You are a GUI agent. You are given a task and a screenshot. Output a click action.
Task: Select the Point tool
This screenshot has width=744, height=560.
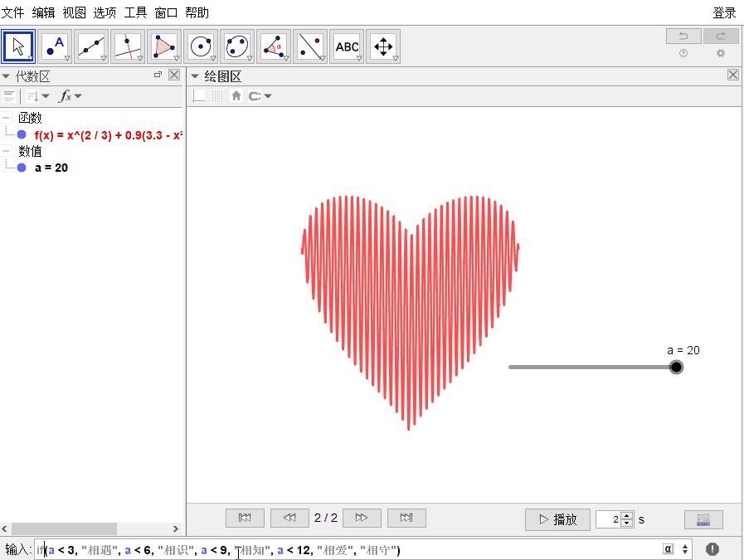[x=55, y=46]
